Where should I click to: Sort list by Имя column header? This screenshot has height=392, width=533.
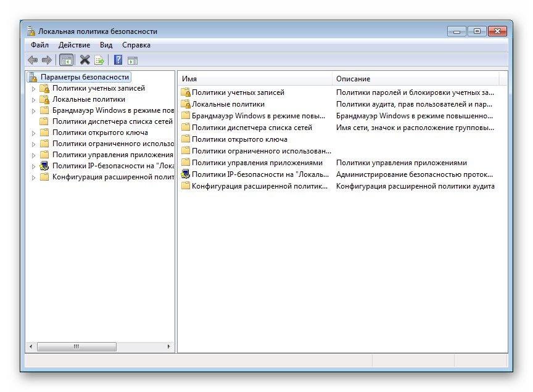pyautogui.click(x=255, y=79)
